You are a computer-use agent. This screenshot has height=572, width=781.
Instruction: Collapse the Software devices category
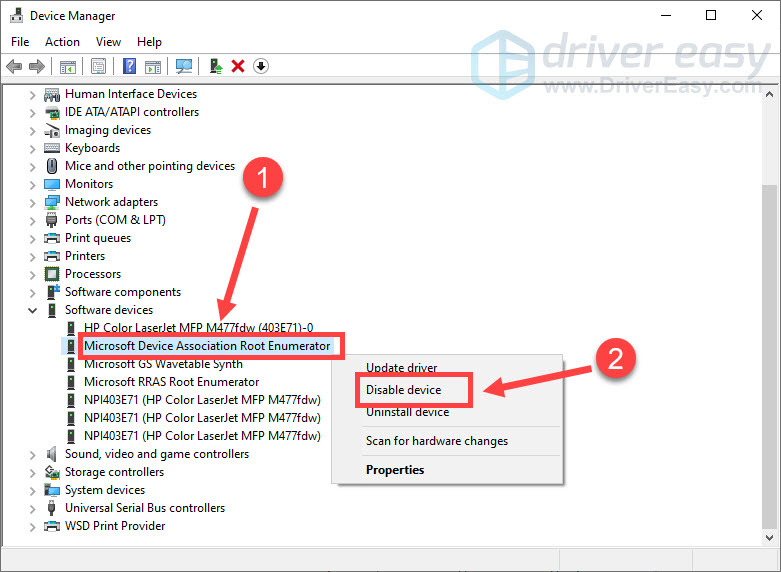(x=33, y=310)
